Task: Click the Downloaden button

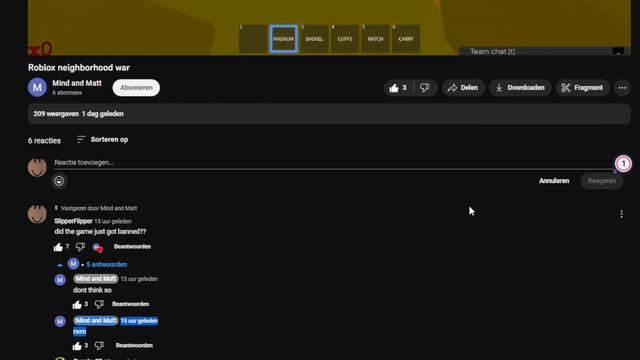Action: tap(520, 88)
